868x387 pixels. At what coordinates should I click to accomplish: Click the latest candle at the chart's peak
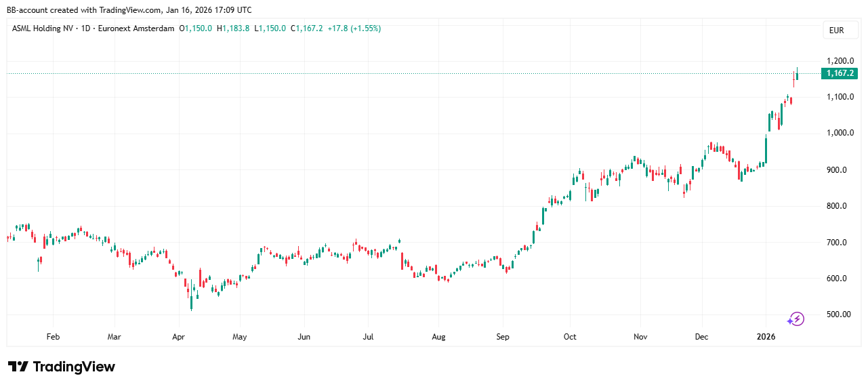[x=798, y=75]
